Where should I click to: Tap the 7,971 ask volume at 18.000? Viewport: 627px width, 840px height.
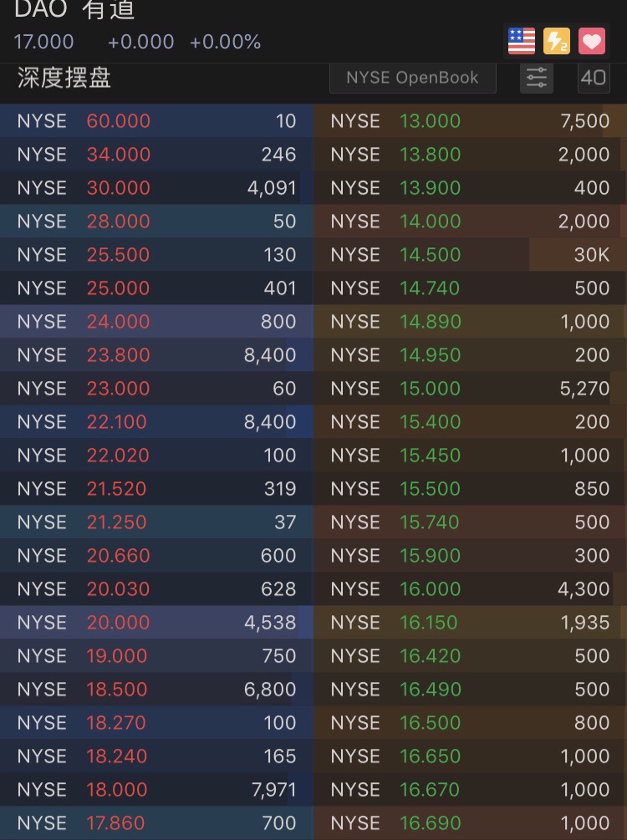coord(274,790)
